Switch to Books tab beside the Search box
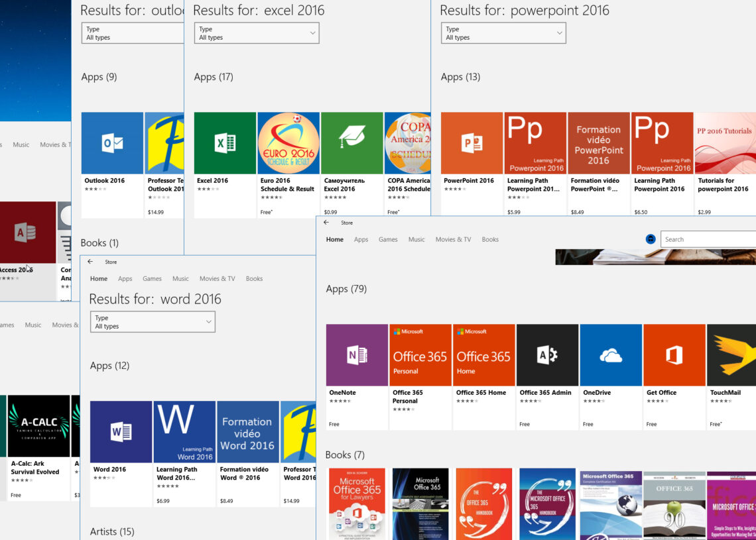 [x=490, y=240]
